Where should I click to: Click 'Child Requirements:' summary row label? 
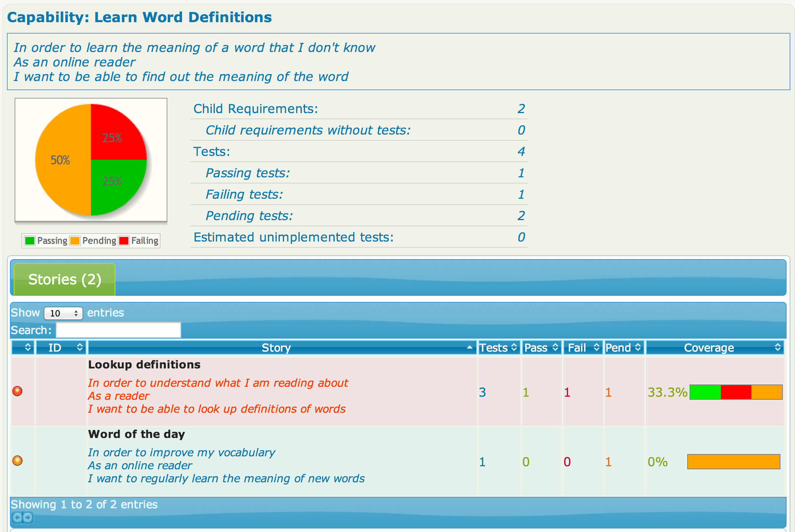(255, 109)
